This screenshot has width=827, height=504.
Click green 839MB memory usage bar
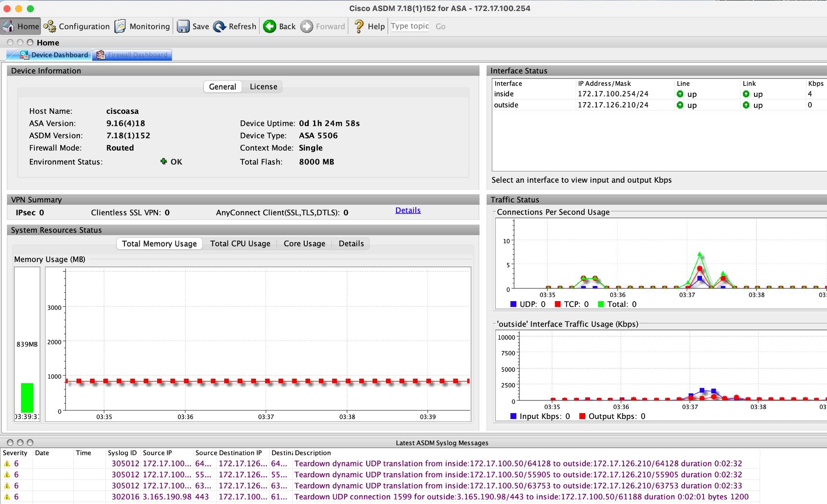coord(27,398)
